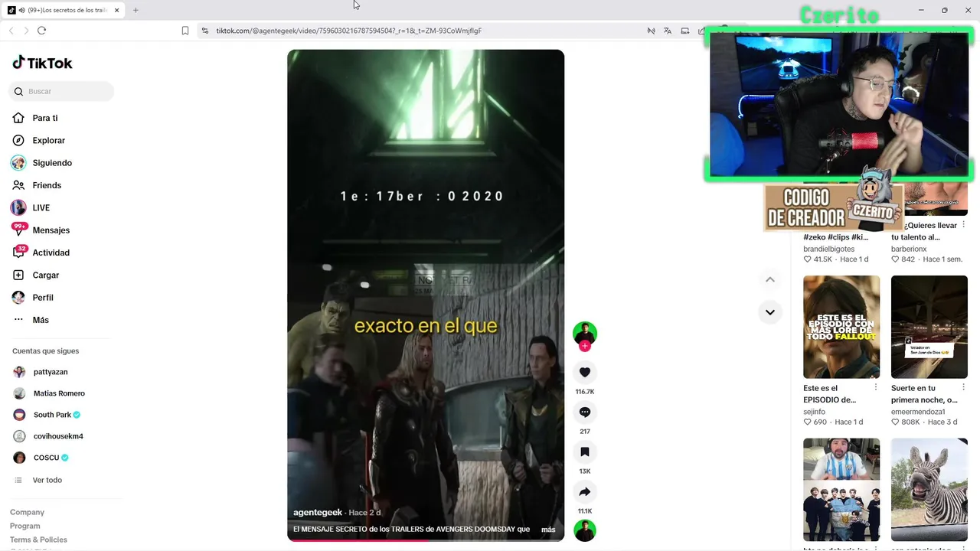The image size is (980, 551).
Task: Open options for Este es el EPISODIO video
Action: point(876,387)
